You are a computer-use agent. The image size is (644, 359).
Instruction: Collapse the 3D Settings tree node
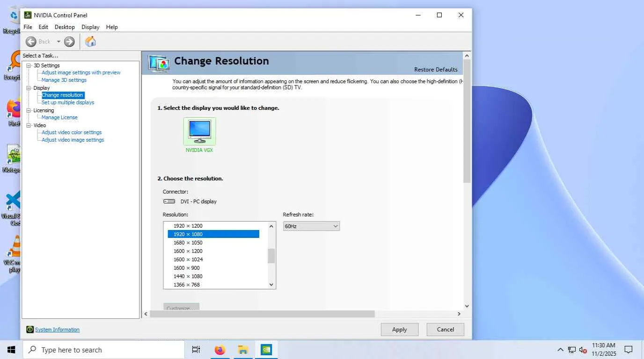click(29, 65)
